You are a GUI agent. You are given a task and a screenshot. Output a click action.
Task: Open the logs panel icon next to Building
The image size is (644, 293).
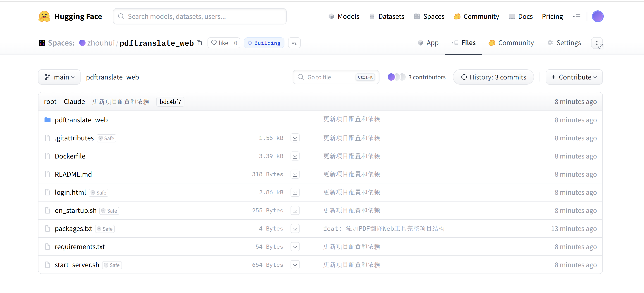[294, 43]
